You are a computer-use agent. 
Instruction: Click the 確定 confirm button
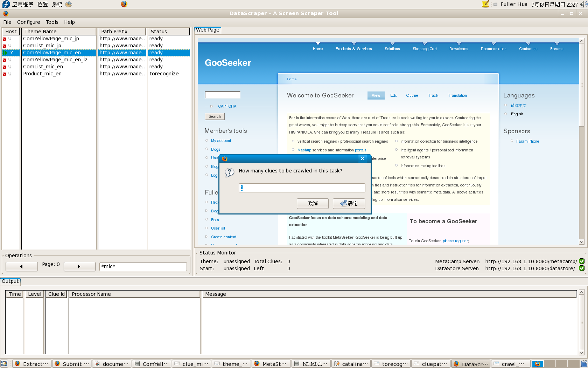pos(349,204)
